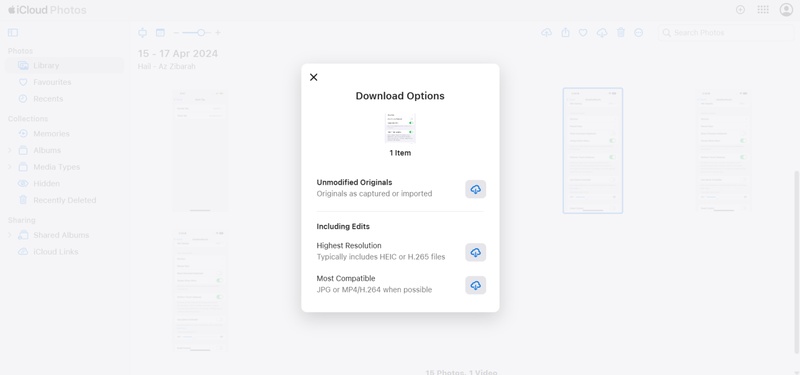Mark photo as favourite with heart icon
This screenshot has height=375, width=800.
pos(583,33)
